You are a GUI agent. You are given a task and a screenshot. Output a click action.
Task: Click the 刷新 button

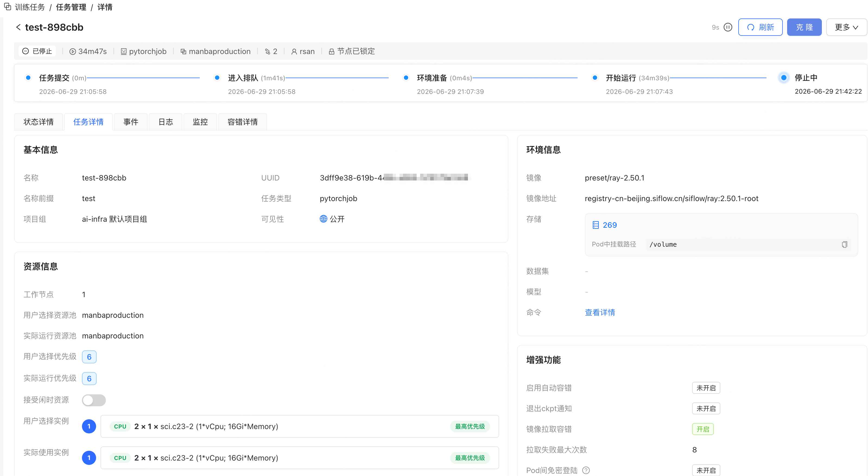760,27
